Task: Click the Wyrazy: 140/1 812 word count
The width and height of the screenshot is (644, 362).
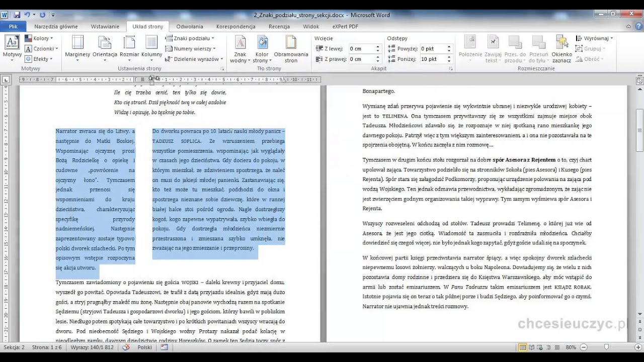Action: (92, 347)
